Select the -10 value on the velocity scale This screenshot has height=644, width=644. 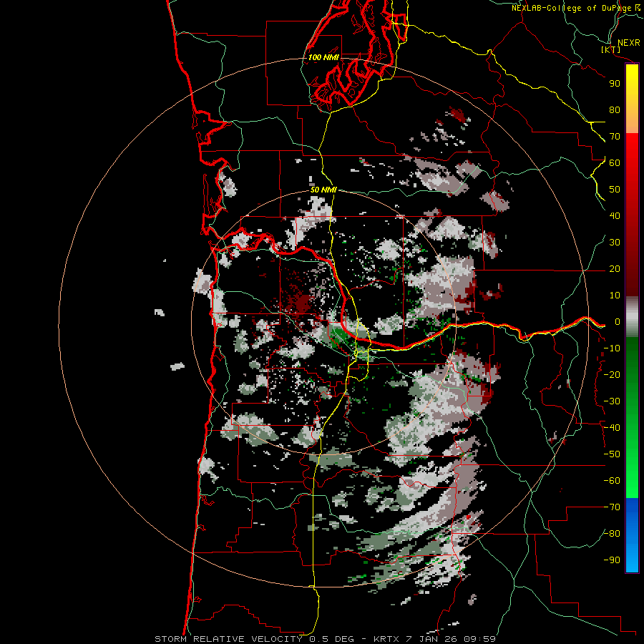tap(612, 348)
